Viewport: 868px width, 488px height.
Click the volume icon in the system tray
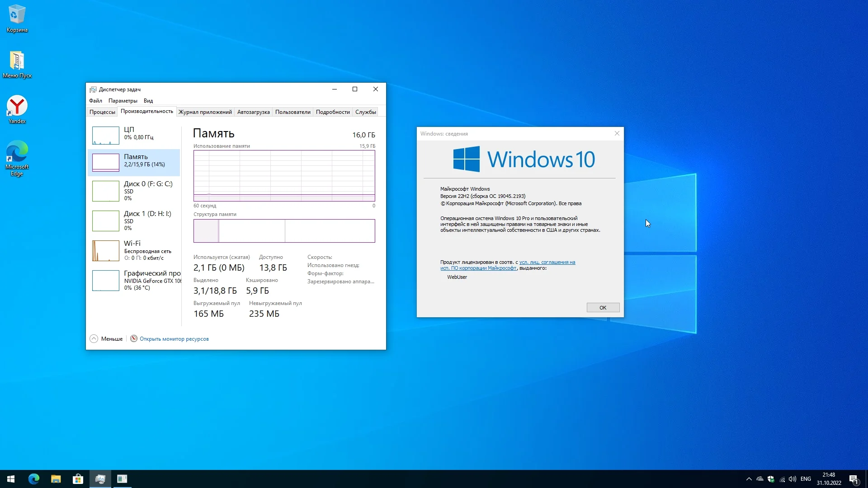click(792, 479)
